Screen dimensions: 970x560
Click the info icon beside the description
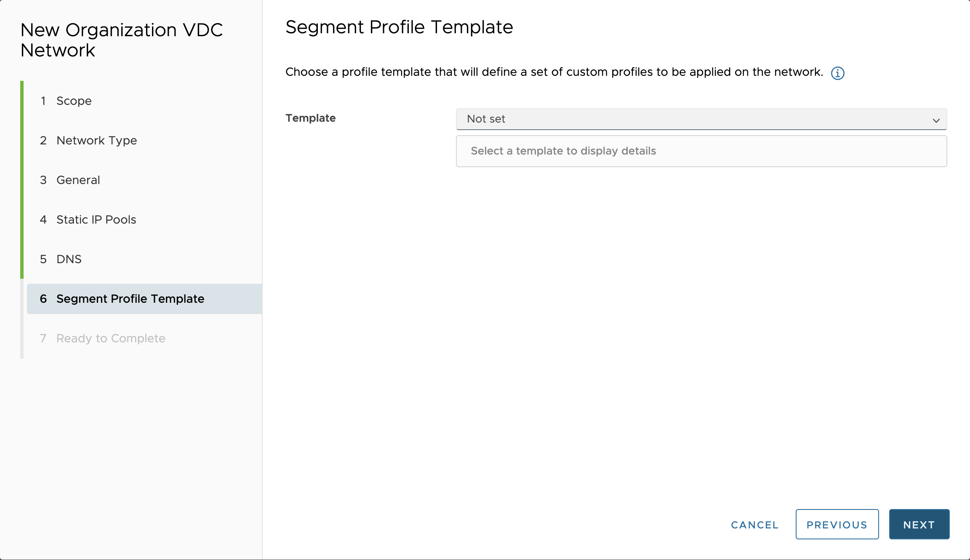click(x=837, y=73)
